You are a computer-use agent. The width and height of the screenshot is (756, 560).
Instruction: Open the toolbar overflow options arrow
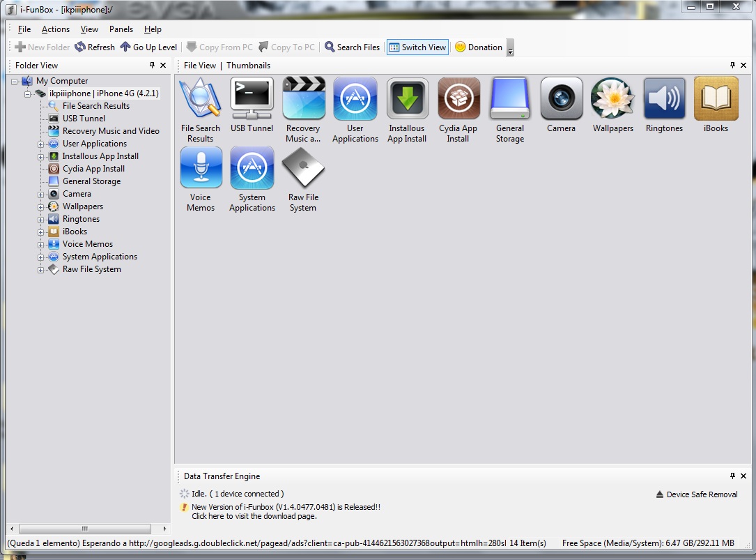tap(510, 48)
